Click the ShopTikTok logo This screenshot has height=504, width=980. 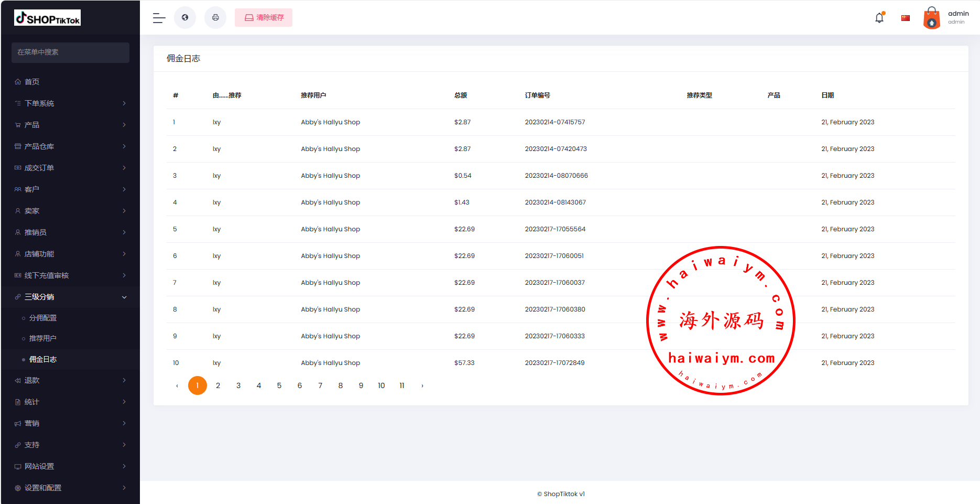pyautogui.click(x=47, y=18)
